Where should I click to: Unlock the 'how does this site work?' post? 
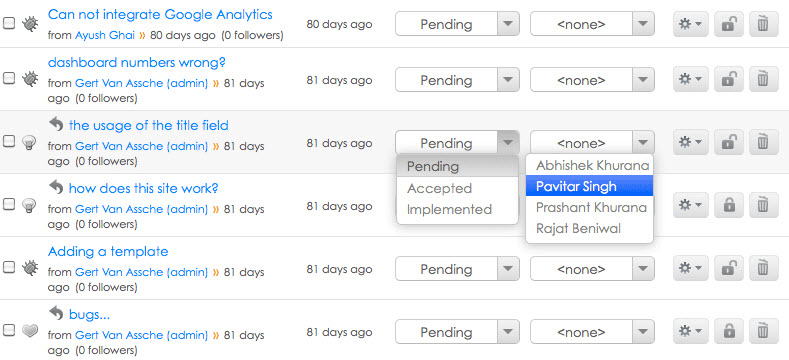[729, 205]
